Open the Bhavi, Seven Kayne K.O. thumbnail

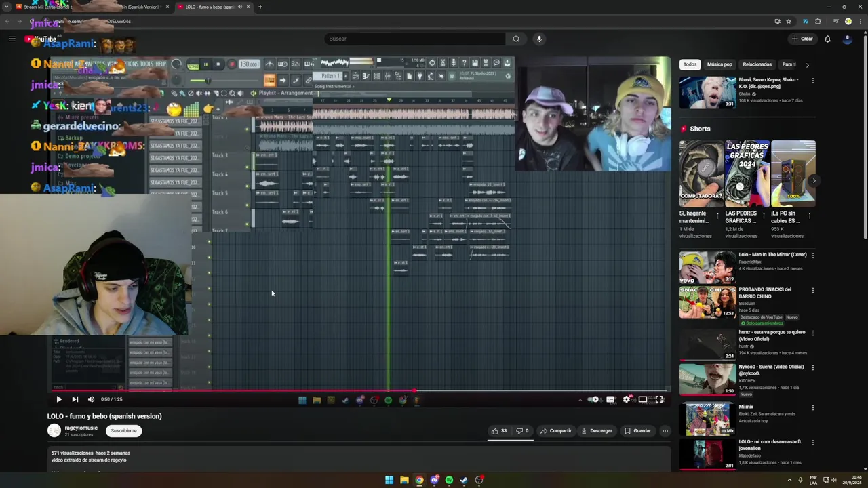click(707, 92)
